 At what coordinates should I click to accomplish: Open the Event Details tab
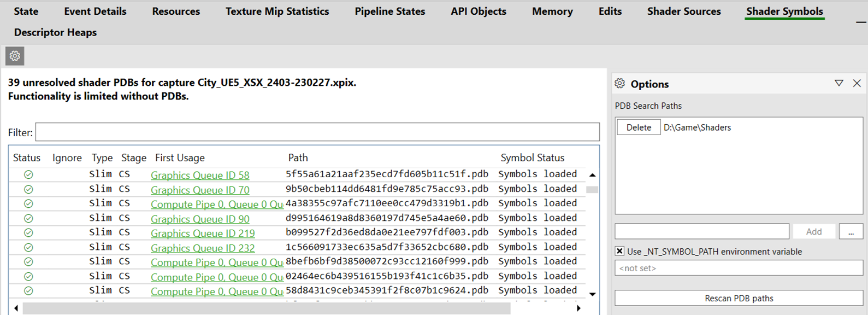pyautogui.click(x=95, y=11)
